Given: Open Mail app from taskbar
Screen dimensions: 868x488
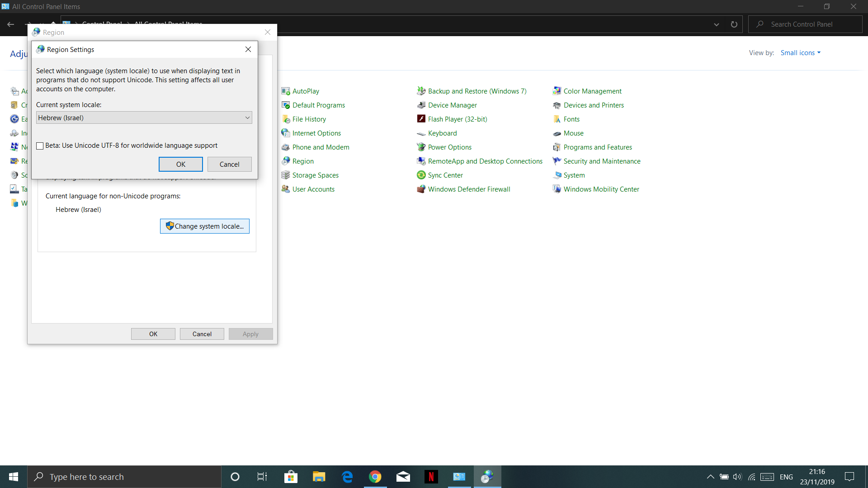Looking at the screenshot, I should [403, 477].
